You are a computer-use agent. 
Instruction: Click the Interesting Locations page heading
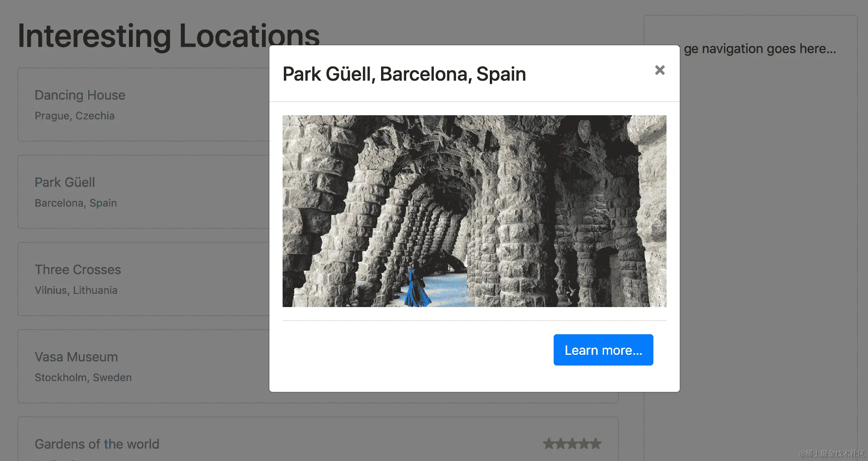[168, 36]
